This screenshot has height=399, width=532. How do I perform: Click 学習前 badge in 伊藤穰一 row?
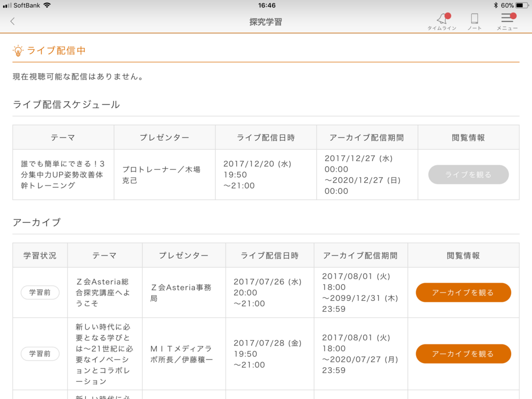click(40, 354)
